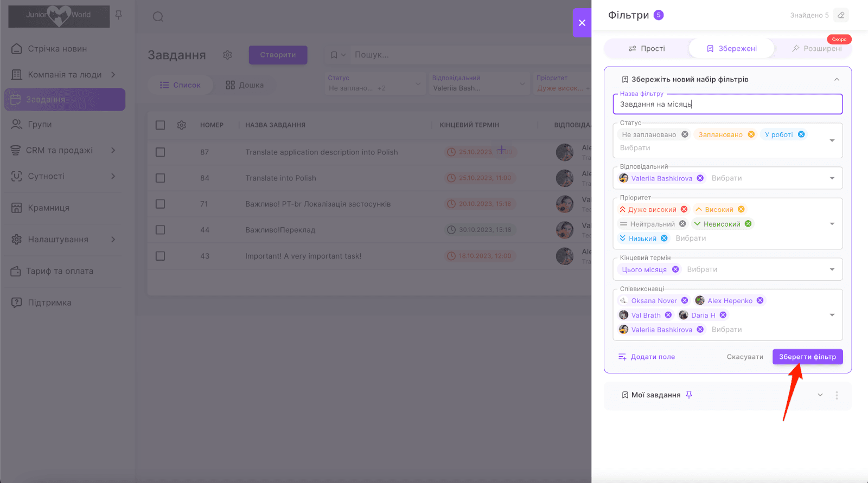Remove Valeriia Bashkirova from Відповідальний field

[700, 178]
